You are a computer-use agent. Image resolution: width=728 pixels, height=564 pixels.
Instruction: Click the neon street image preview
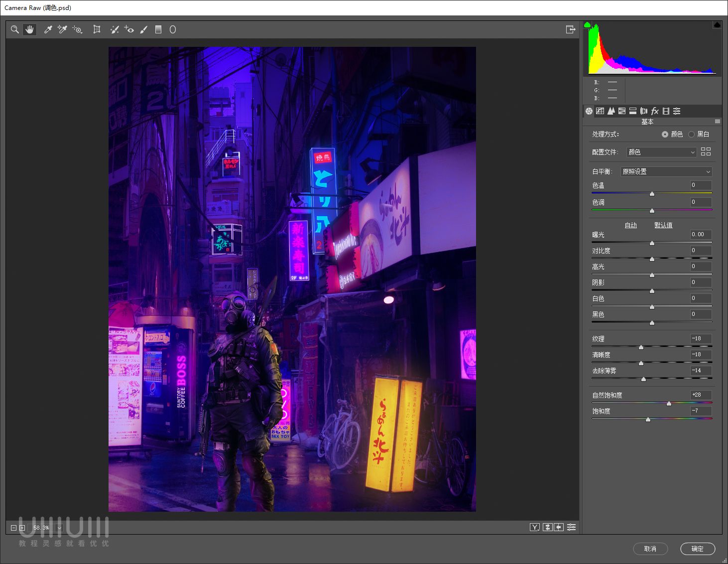(292, 279)
